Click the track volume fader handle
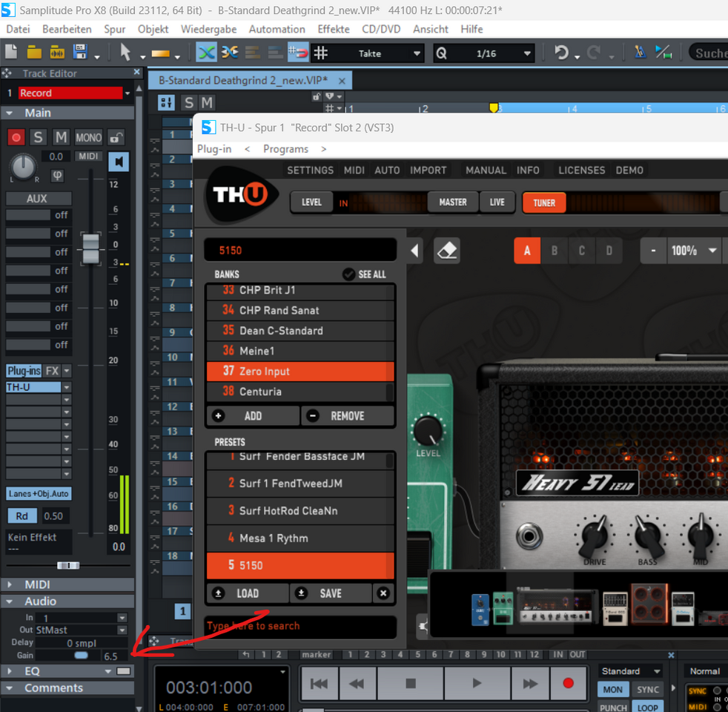Viewport: 728px width, 712px height. [91, 249]
